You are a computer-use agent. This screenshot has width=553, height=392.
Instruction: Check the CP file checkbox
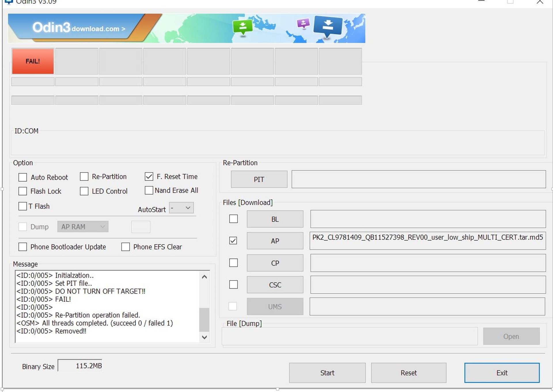[233, 263]
